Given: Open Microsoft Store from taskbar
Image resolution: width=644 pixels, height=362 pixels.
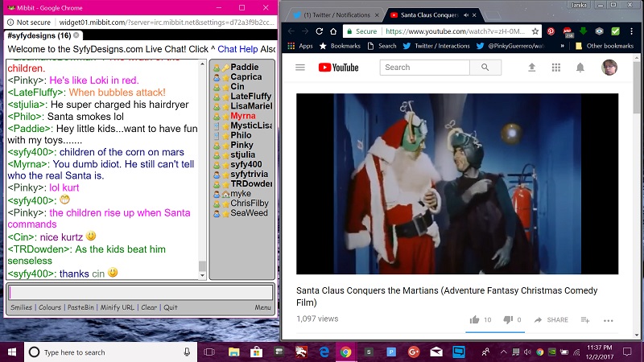Looking at the screenshot, I should point(257,352).
